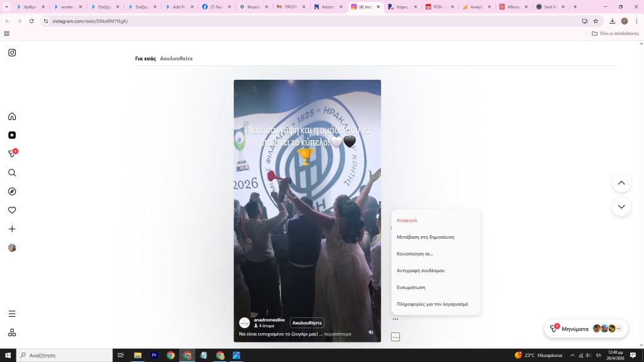View site information icon in address bar
This screenshot has height=362, width=644.
(x=46, y=21)
